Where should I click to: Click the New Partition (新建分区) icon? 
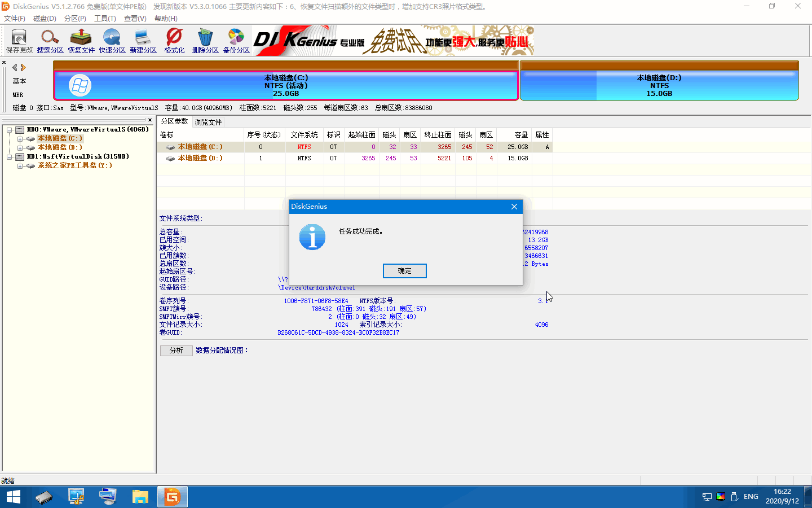[143, 41]
